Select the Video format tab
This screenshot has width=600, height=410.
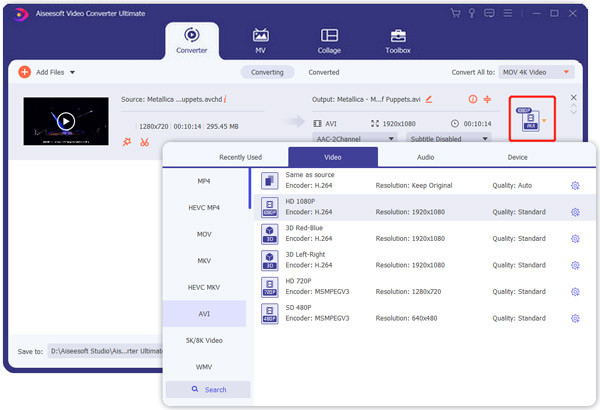(x=333, y=157)
